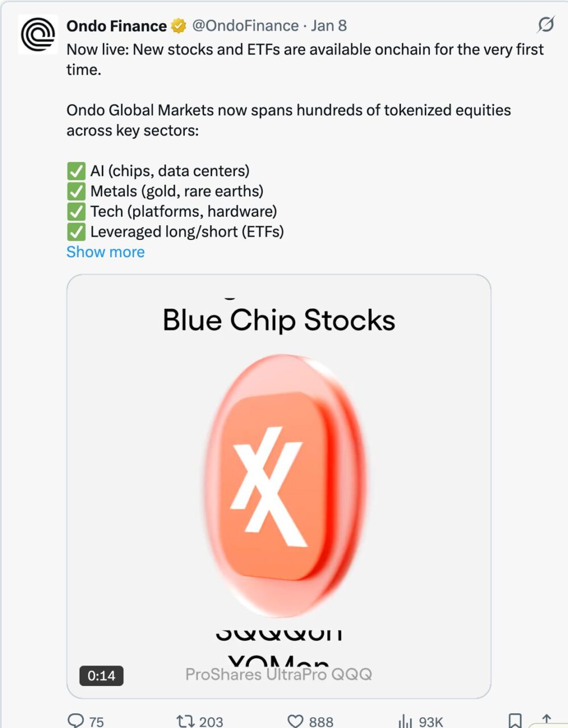Viewport: 568px width, 728px height.
Task: Reply to the Ondo Finance tweet
Action: click(x=76, y=721)
